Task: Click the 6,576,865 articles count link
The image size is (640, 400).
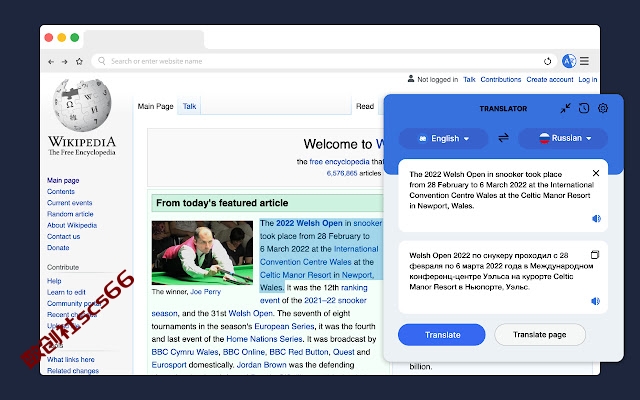Action: coord(342,173)
